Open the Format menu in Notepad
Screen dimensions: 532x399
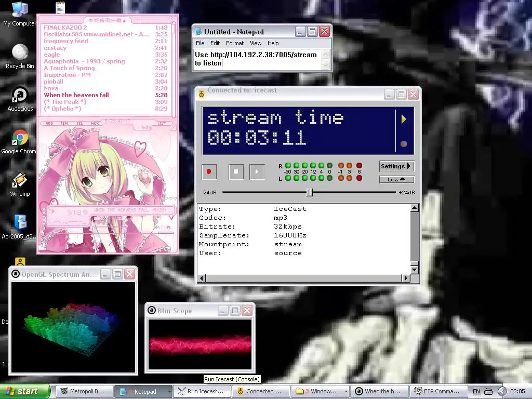tap(235, 43)
